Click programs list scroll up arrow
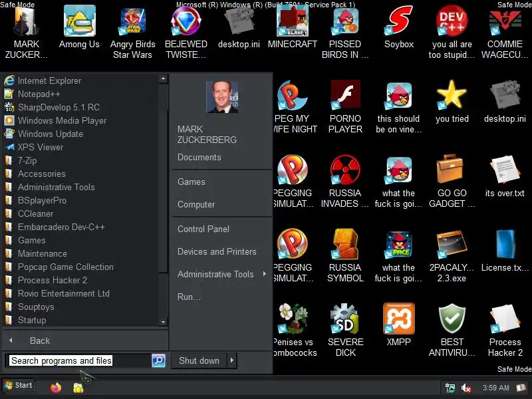 [x=163, y=78]
